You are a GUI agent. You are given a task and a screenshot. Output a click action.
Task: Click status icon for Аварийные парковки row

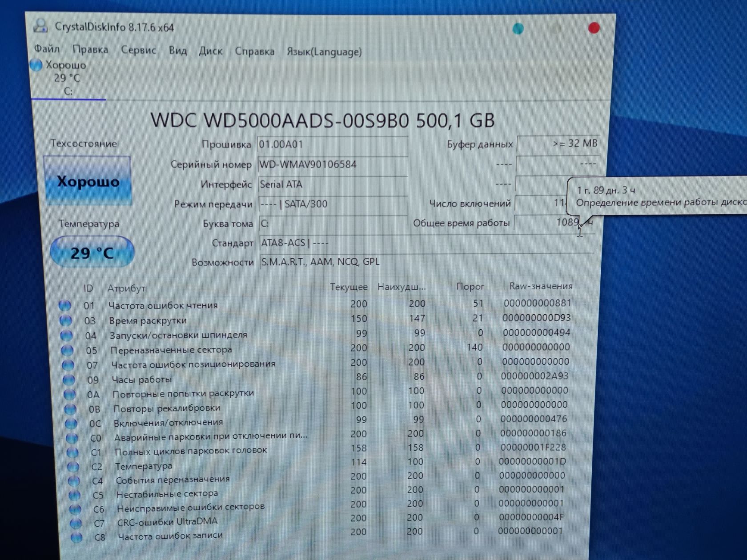72,438
